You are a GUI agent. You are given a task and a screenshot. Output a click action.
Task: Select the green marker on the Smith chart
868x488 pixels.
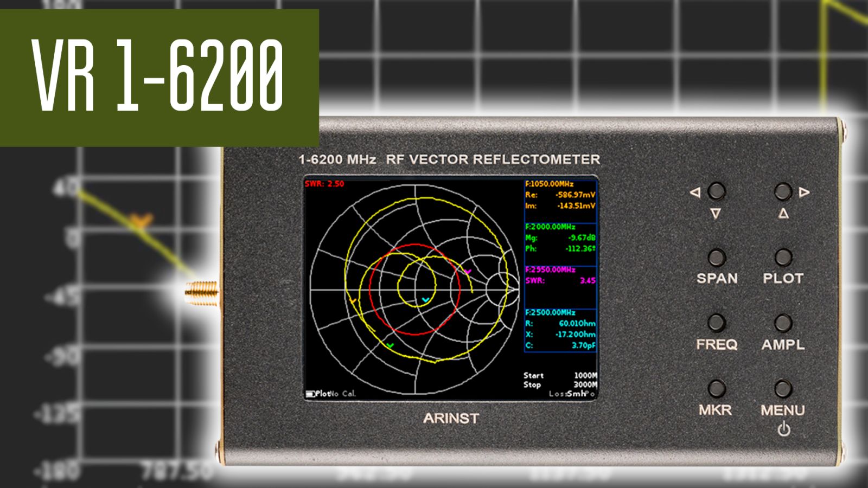click(390, 345)
